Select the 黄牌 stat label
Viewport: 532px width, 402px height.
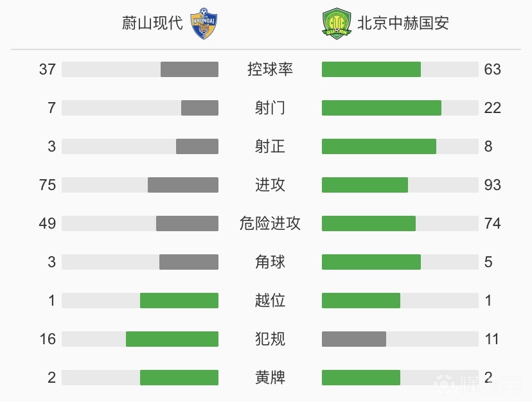[x=270, y=378]
